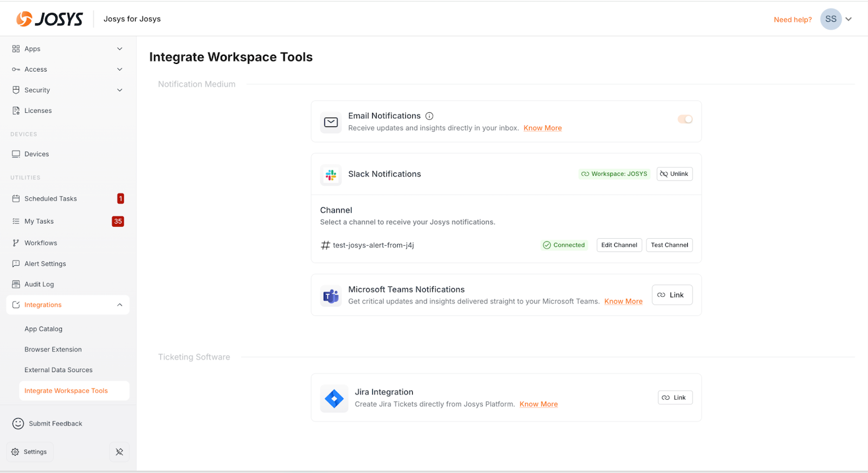Expand the account menu chevron beside SS
868x473 pixels.
tap(849, 19)
